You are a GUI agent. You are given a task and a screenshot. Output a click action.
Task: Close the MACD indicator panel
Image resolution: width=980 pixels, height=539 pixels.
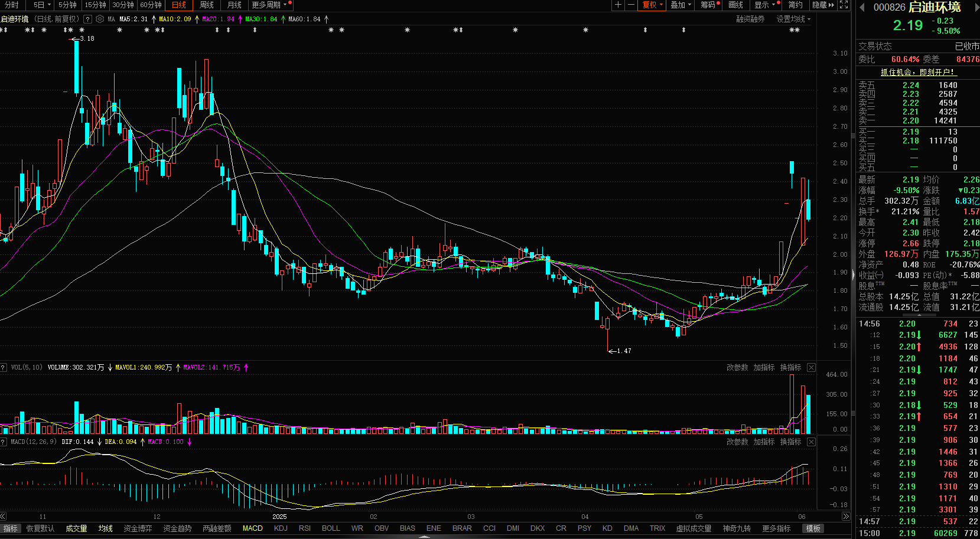pos(811,442)
